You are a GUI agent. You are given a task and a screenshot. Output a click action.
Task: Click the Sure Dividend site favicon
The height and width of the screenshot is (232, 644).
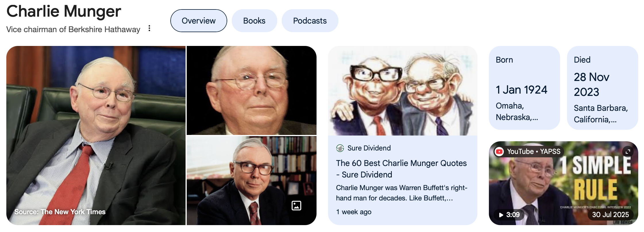click(340, 148)
